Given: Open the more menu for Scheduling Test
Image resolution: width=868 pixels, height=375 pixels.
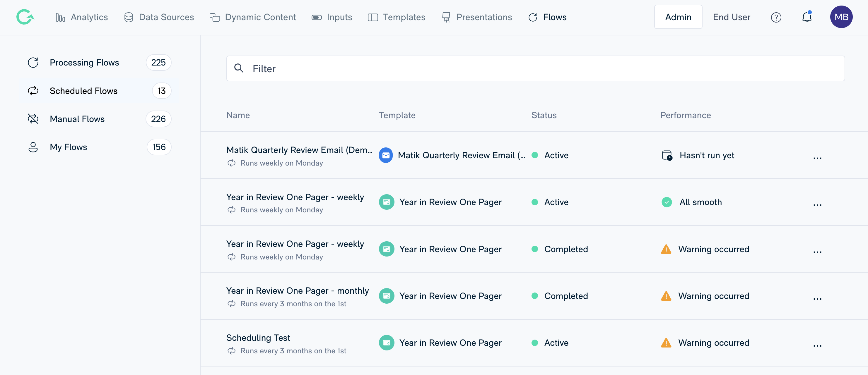Looking at the screenshot, I should [x=817, y=345].
